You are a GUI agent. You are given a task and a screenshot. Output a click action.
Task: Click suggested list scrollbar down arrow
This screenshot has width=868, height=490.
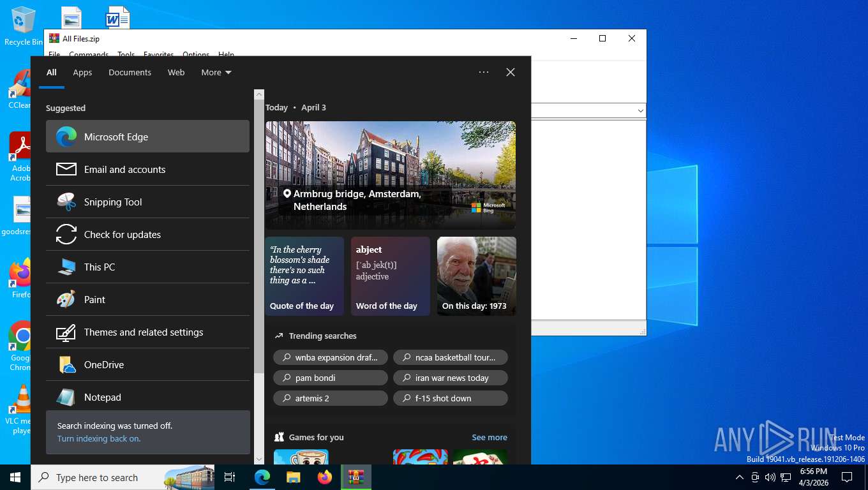pos(259,459)
